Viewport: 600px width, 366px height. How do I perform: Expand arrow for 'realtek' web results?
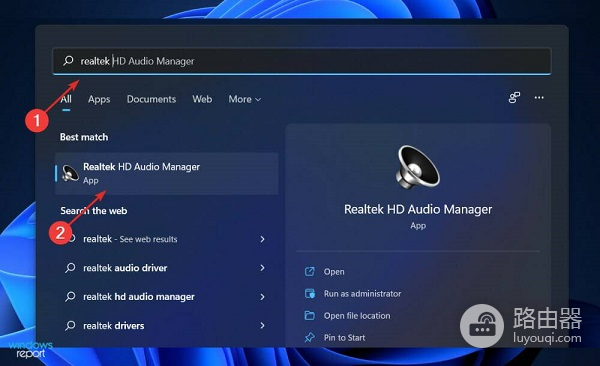pyautogui.click(x=262, y=239)
